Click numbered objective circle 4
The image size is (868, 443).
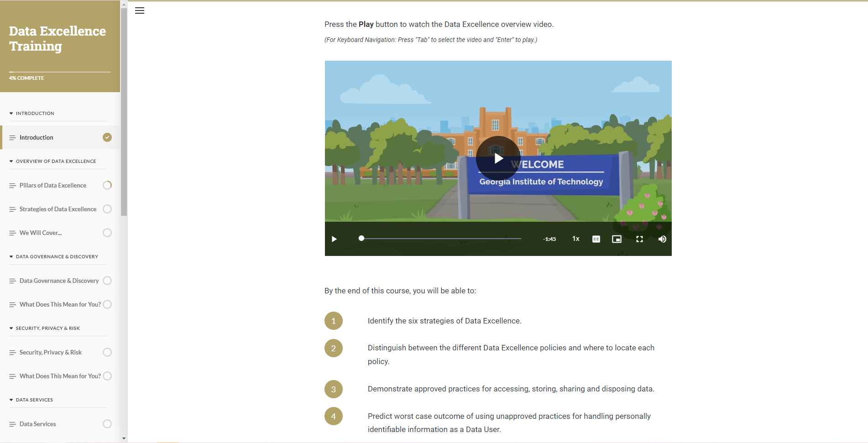[x=334, y=416]
